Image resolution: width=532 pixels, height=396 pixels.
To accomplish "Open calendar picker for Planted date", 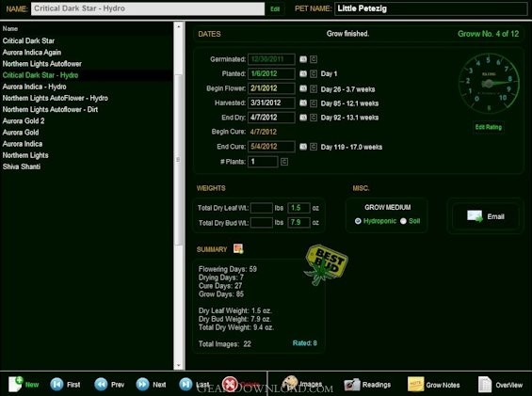I will click(303, 73).
